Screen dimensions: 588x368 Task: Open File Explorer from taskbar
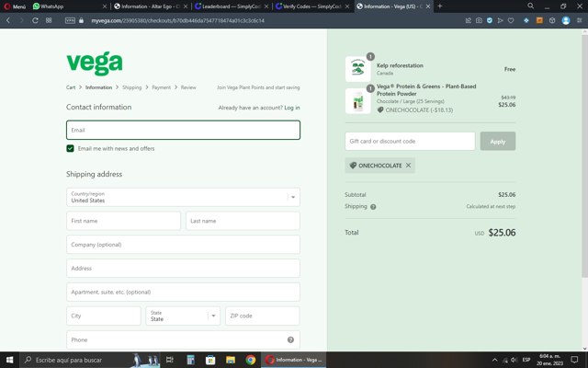pos(231,360)
